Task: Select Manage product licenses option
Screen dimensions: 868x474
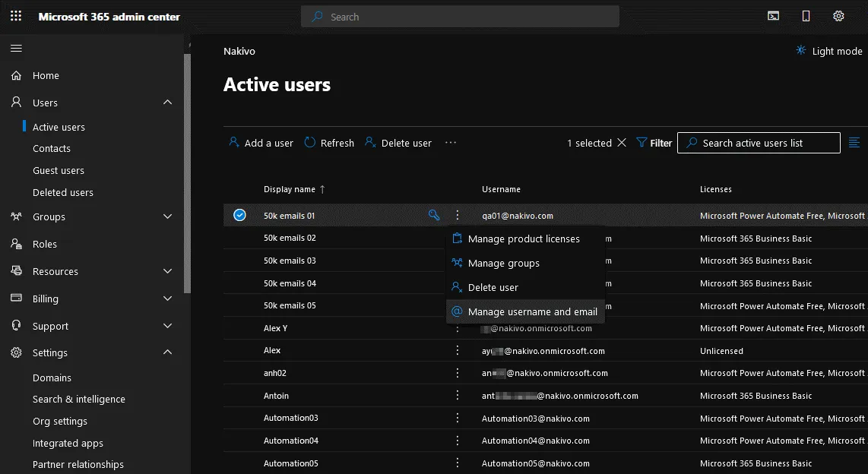Action: (x=523, y=239)
